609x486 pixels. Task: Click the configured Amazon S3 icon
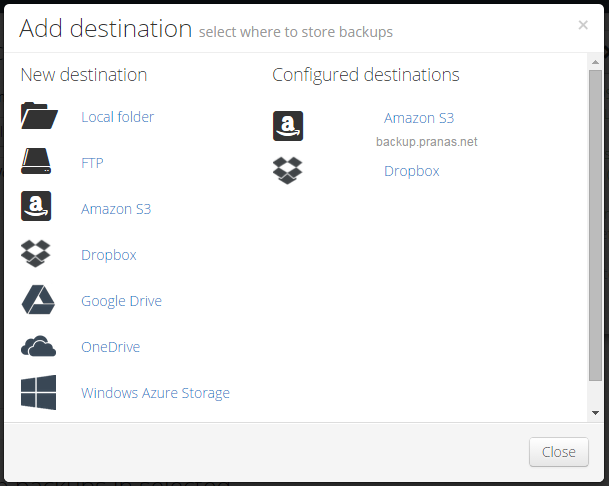point(288,126)
